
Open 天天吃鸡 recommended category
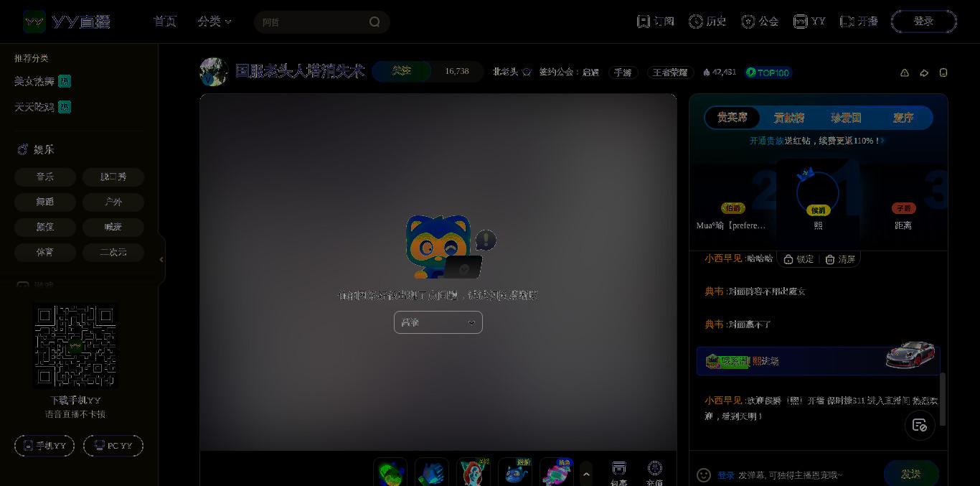[42, 107]
